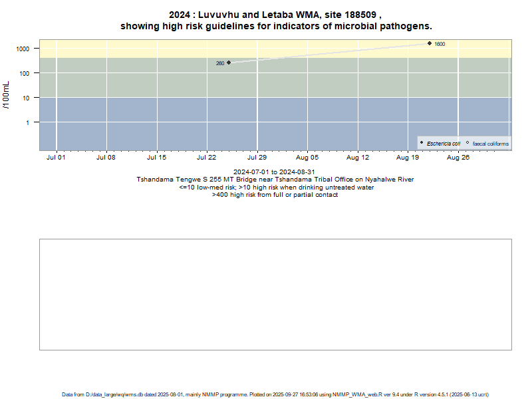This screenshot has height=399, width=532.
Task: Select the Escherichia coli legend label
Action: point(444,144)
